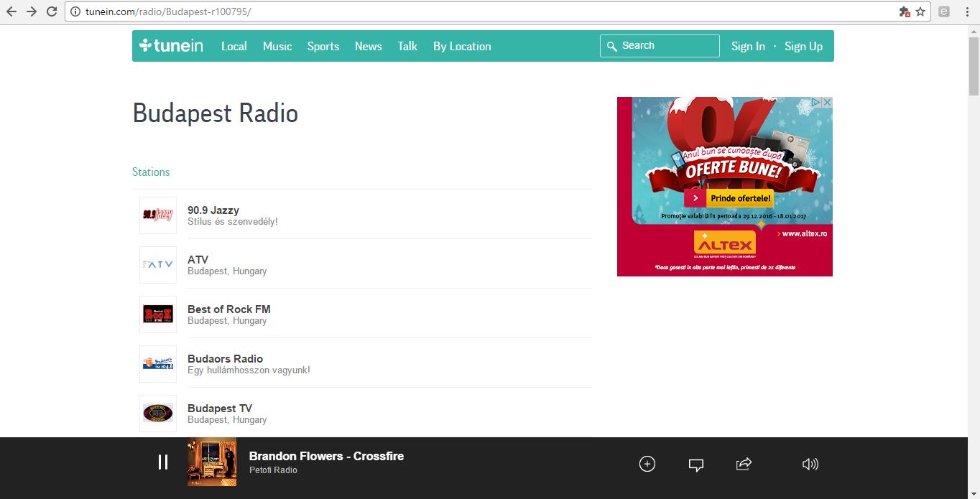The image size is (980, 499).
Task: Click the scrollbar down arrow
Action: [974, 493]
